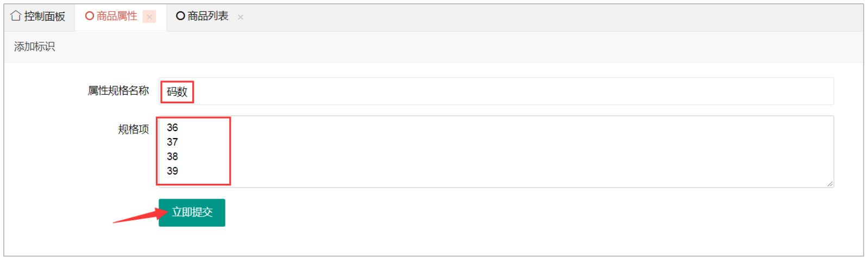
Task: Place cursor on line 37 in textarea
Action: pos(173,142)
